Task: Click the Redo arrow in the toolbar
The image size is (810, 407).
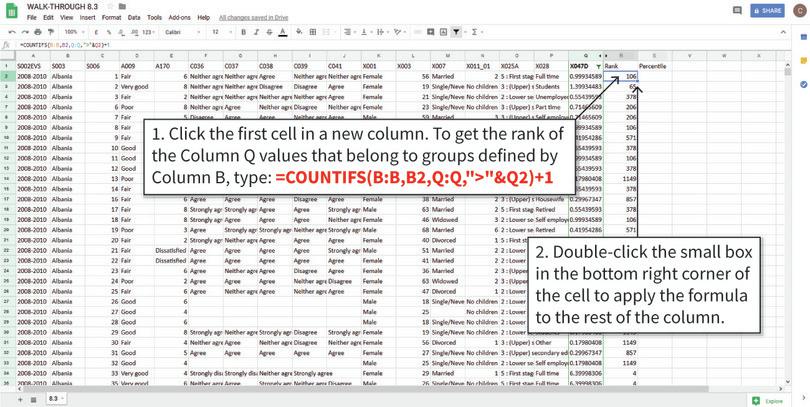Action: click(24, 32)
